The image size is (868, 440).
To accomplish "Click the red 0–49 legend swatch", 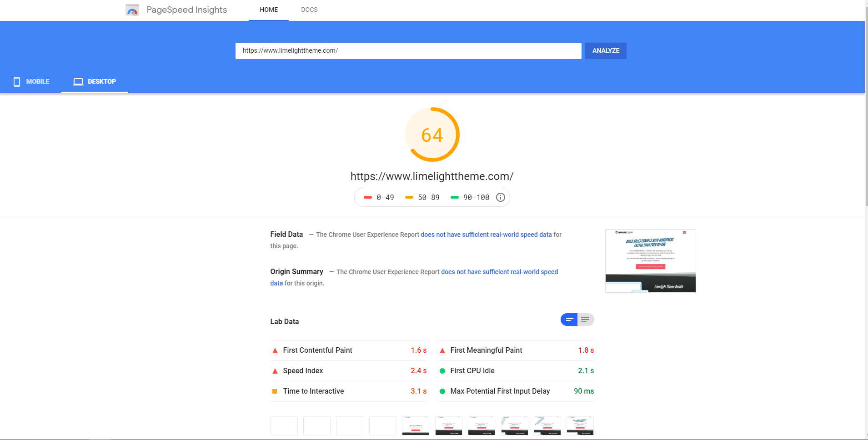I will pos(368,197).
